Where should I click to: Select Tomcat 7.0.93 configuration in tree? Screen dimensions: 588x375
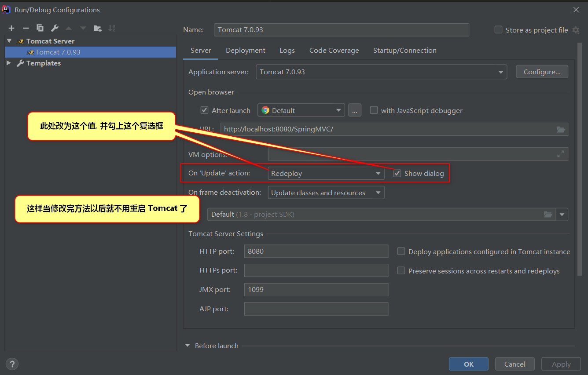point(90,52)
